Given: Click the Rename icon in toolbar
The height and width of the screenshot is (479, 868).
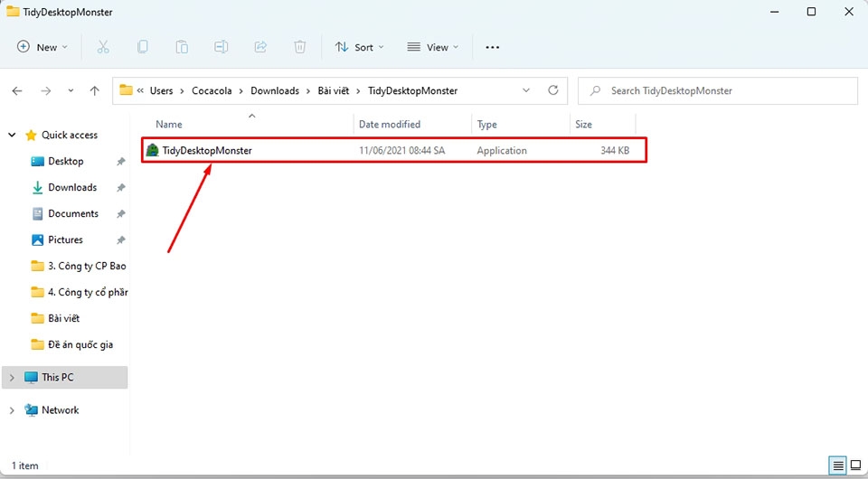Looking at the screenshot, I should tap(222, 47).
